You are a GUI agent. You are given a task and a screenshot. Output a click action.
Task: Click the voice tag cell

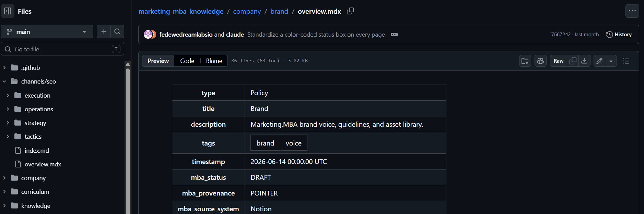294,143
